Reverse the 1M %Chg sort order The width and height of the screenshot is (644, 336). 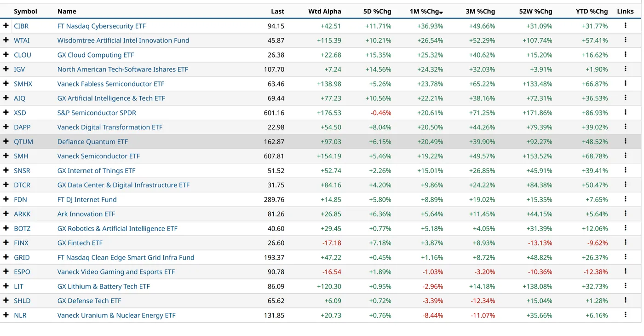click(x=426, y=11)
